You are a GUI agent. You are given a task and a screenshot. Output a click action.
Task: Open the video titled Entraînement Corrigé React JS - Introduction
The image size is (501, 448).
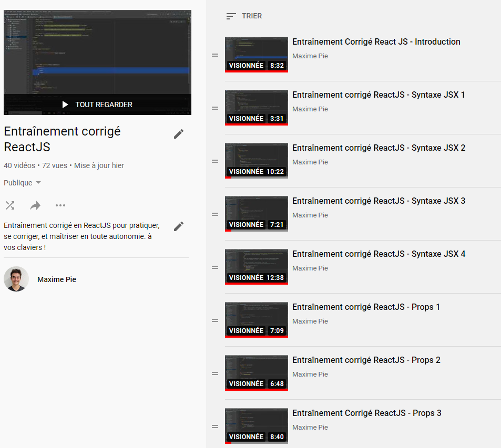click(376, 41)
